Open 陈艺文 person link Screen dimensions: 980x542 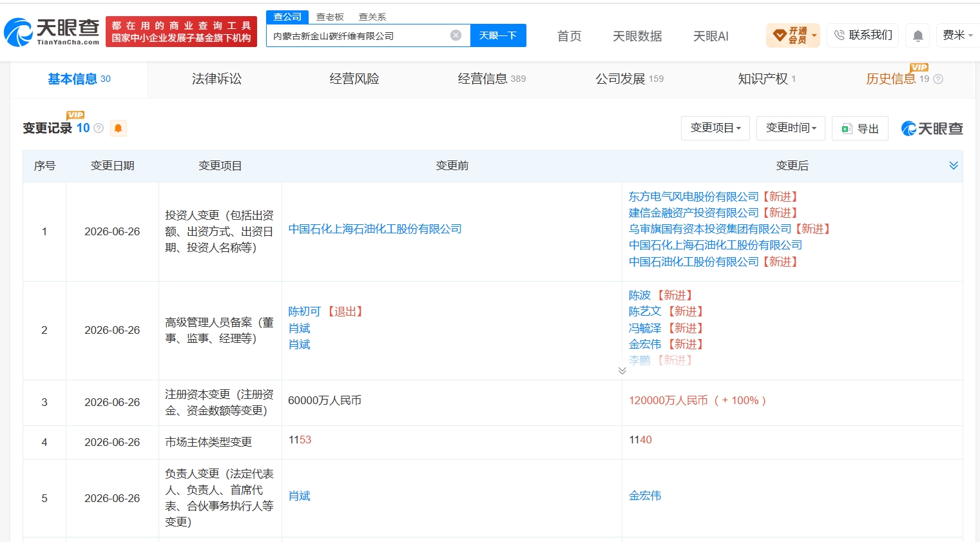[x=645, y=311]
